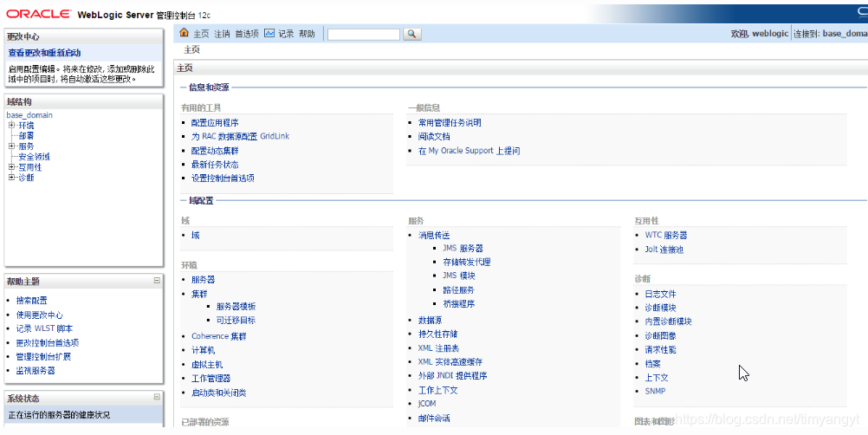The height and width of the screenshot is (435, 868).
Task: Collapse the 帮助主题 panel via minimize icon
Action: [157, 281]
